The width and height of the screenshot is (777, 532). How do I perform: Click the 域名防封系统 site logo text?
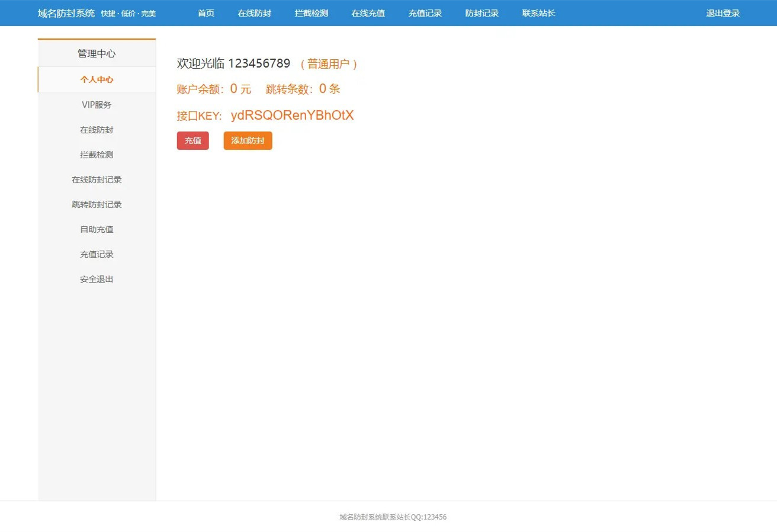point(66,13)
